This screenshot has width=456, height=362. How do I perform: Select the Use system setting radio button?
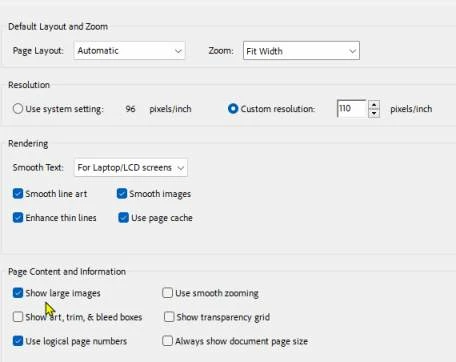point(18,109)
